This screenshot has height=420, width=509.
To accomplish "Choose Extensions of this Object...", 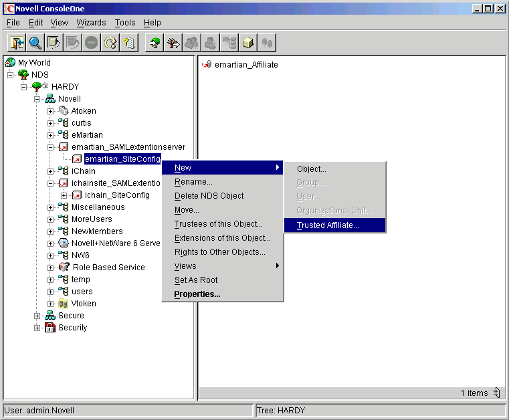I will [222, 238].
